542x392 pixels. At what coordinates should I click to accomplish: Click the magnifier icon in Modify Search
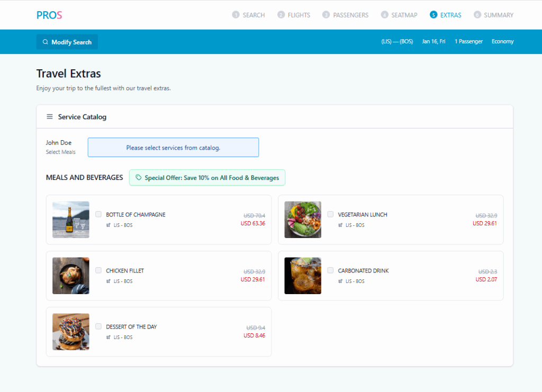click(46, 42)
